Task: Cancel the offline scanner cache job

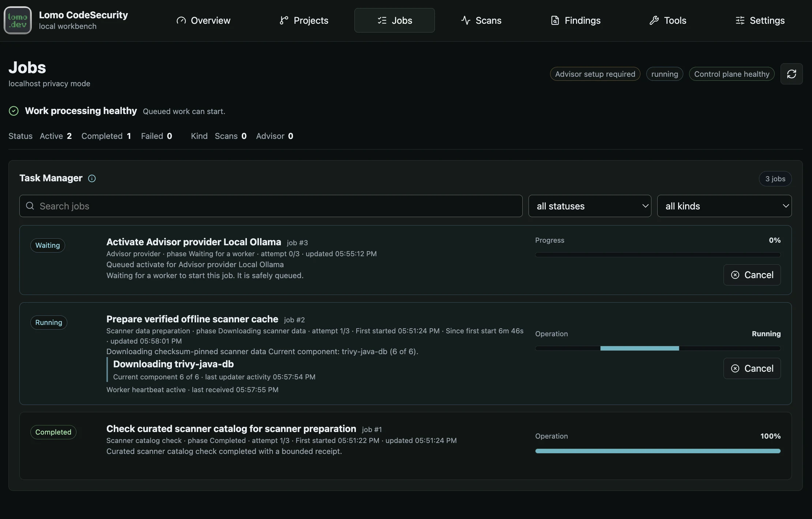Action: coord(752,368)
